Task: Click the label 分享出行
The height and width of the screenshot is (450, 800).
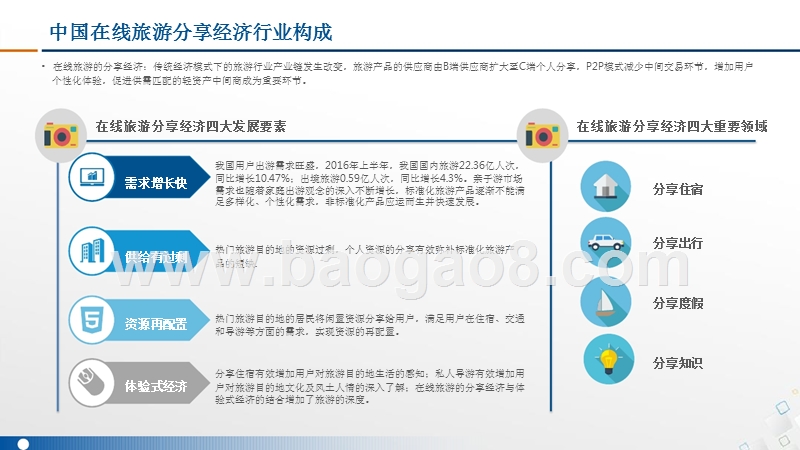Action: [x=678, y=243]
